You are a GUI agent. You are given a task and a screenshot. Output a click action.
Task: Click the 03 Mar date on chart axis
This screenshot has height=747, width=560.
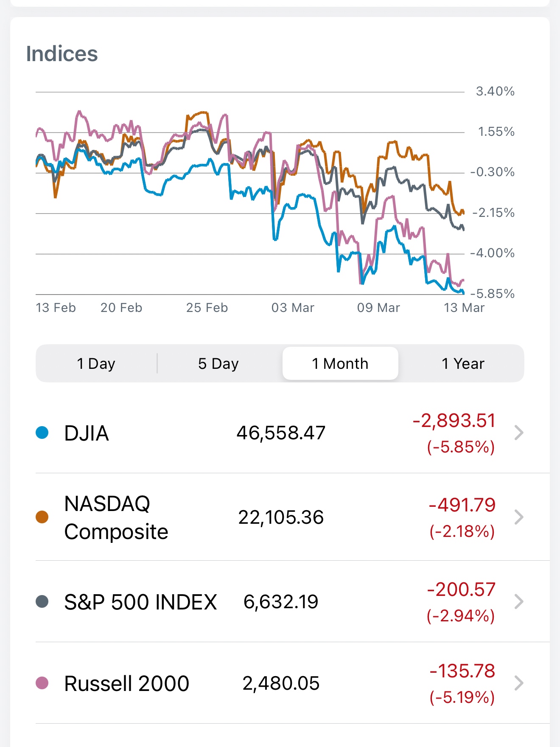[293, 308]
